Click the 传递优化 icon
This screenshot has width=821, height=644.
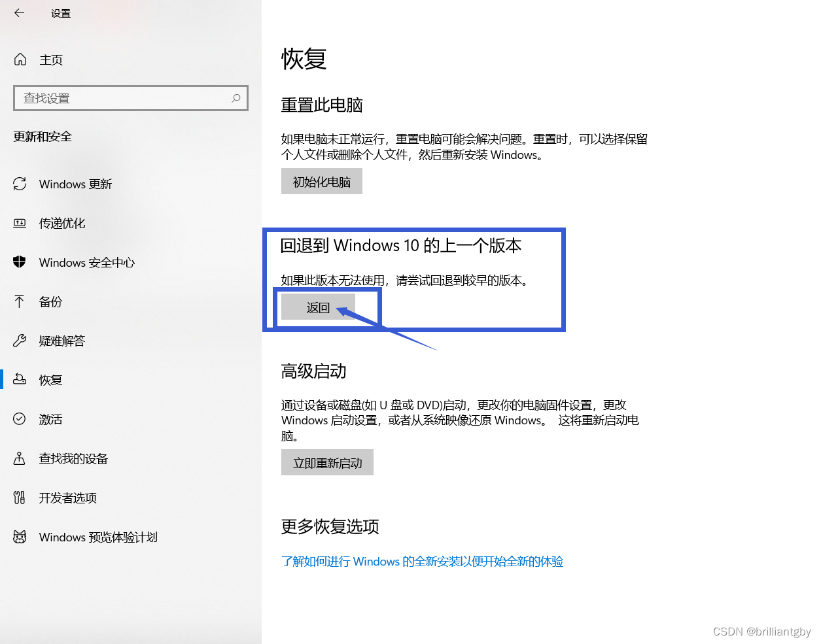[20, 223]
